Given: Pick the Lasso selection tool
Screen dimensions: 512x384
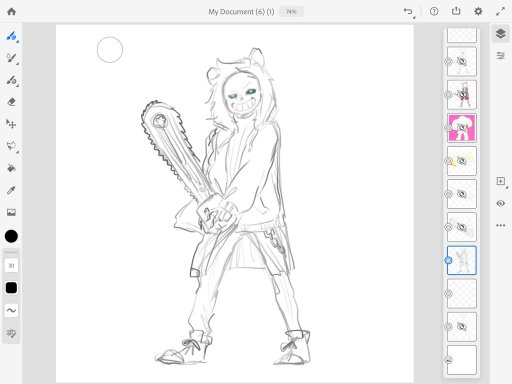Looking at the screenshot, I should [x=11, y=146].
